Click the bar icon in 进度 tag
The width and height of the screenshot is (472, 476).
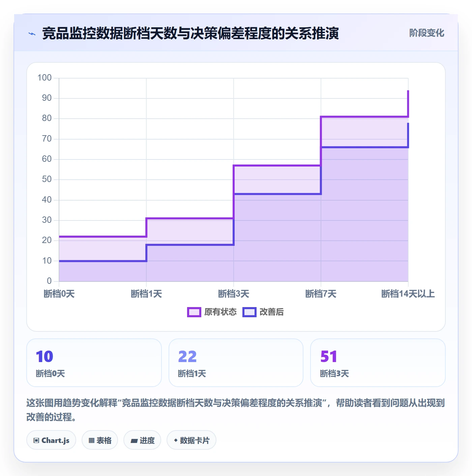pos(134,441)
